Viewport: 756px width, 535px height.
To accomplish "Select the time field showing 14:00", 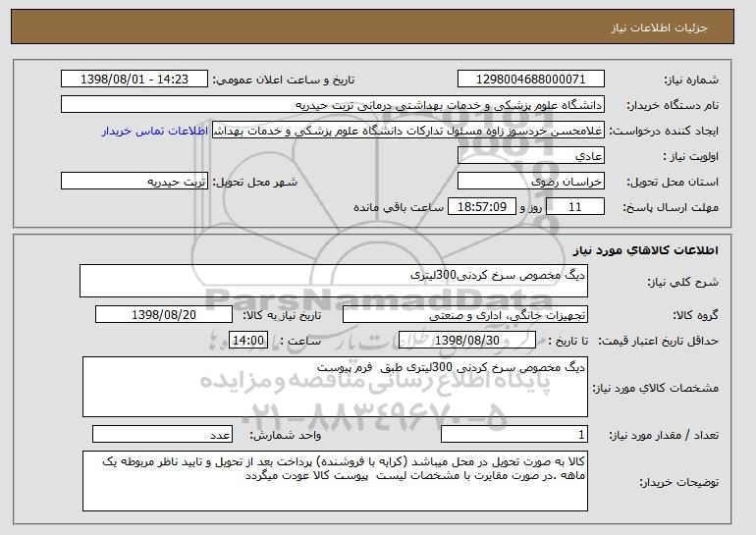I will point(248,341).
